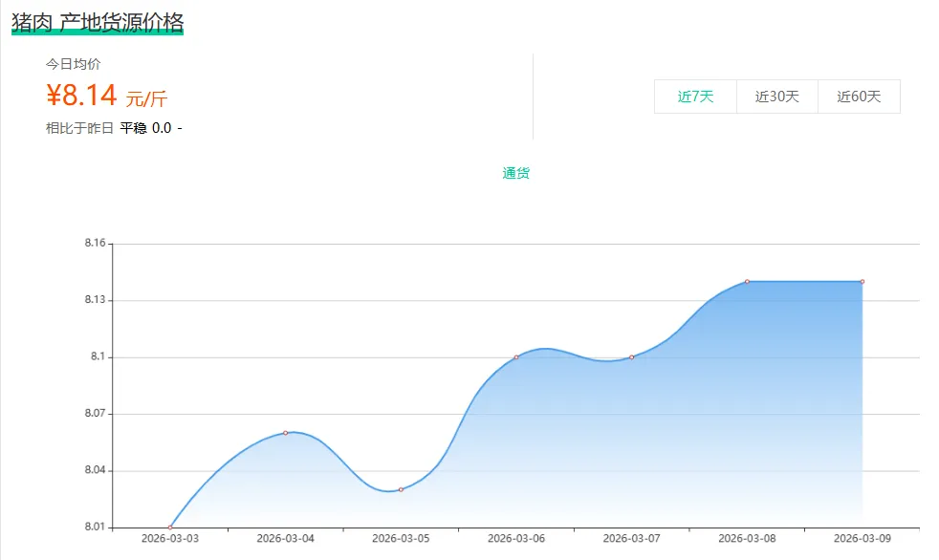Click the 8.13 y-axis value
Screen dimensions: 939x560
95,300
